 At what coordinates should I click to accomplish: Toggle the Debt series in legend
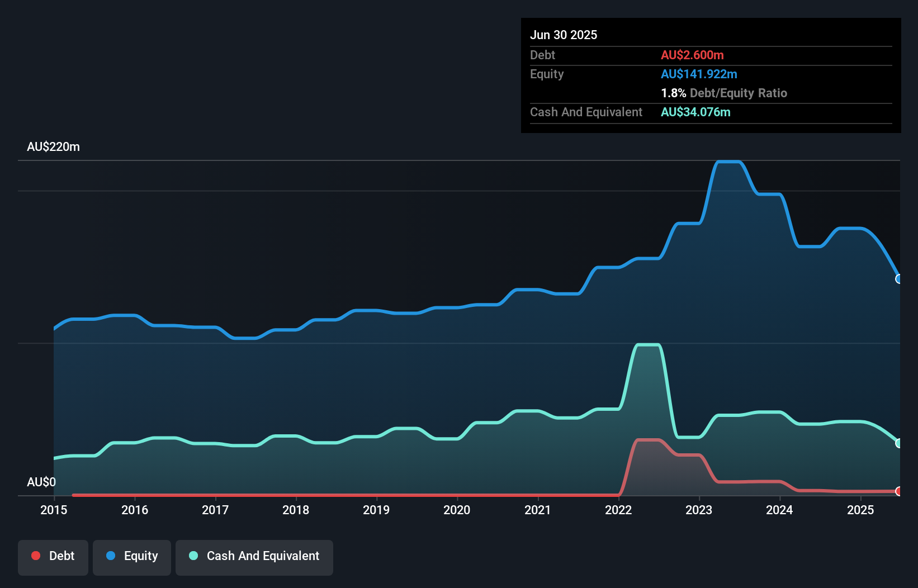click(53, 556)
